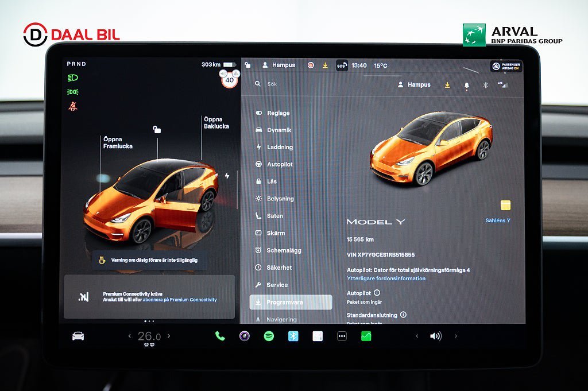Increase temperature with right arrow
The height and width of the screenshot is (391, 588).
[x=169, y=336]
